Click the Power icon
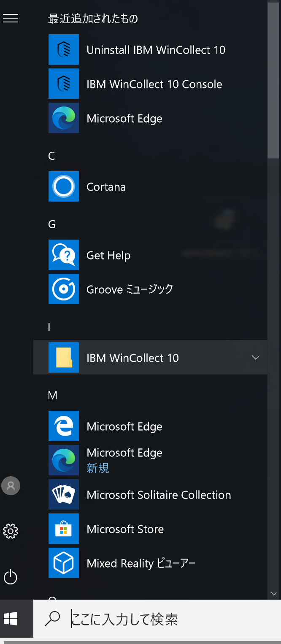The image size is (281, 644). pos(11,577)
